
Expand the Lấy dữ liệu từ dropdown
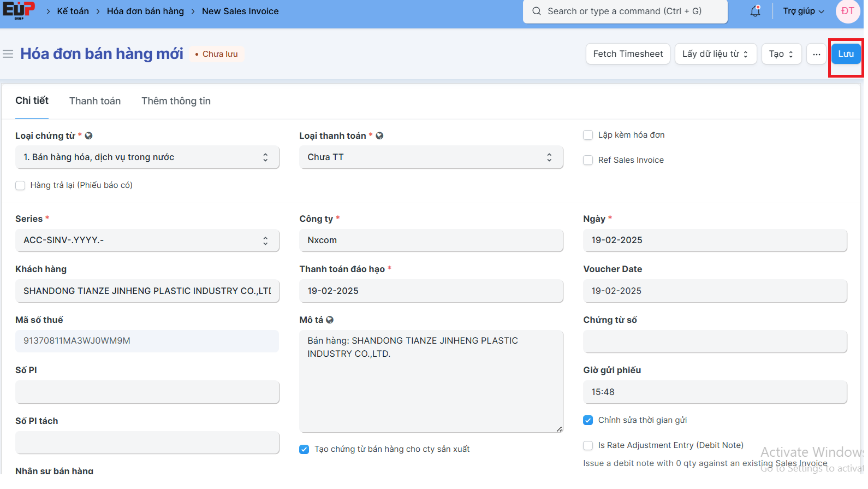tap(715, 54)
